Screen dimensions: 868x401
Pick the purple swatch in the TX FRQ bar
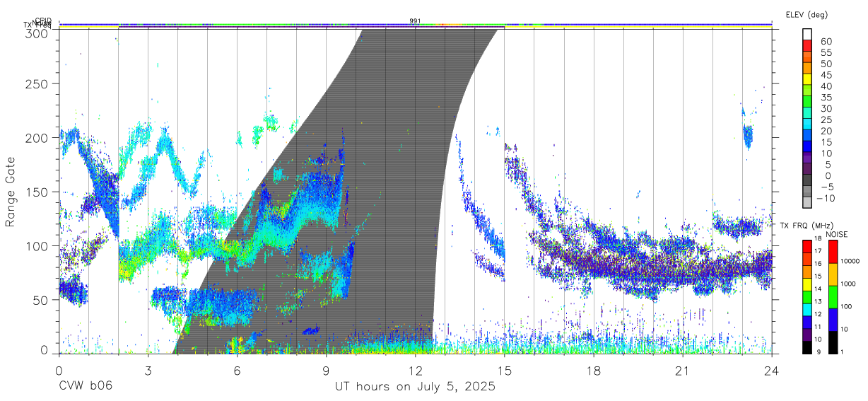pyautogui.click(x=807, y=335)
